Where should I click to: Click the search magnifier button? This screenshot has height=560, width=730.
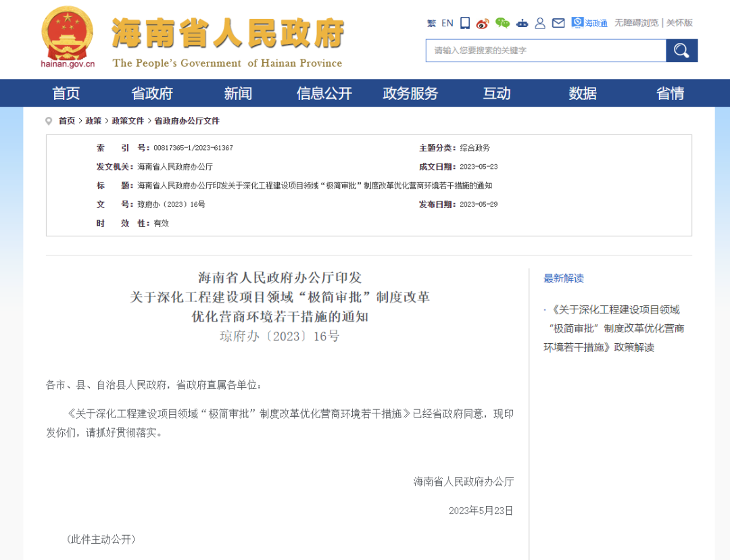681,50
